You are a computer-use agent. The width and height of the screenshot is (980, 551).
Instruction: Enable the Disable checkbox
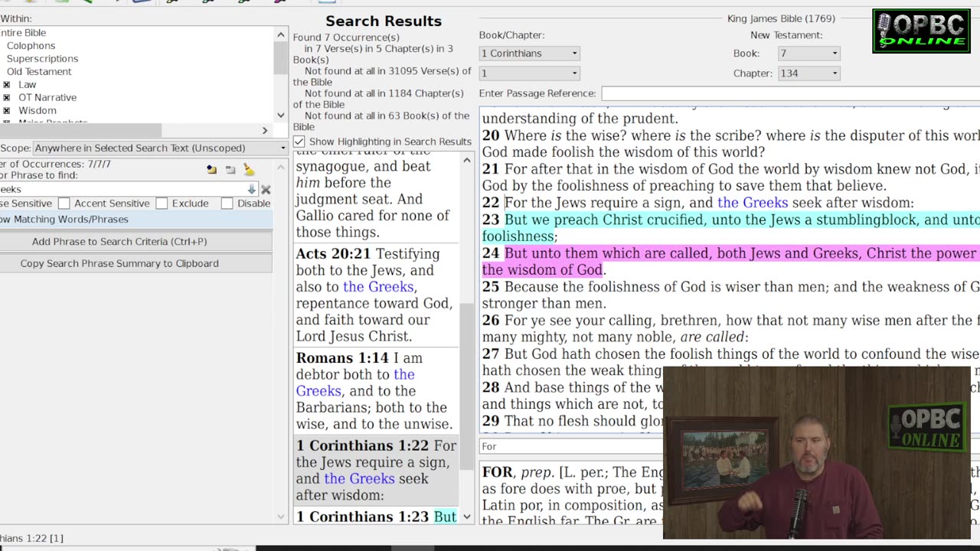tap(227, 203)
